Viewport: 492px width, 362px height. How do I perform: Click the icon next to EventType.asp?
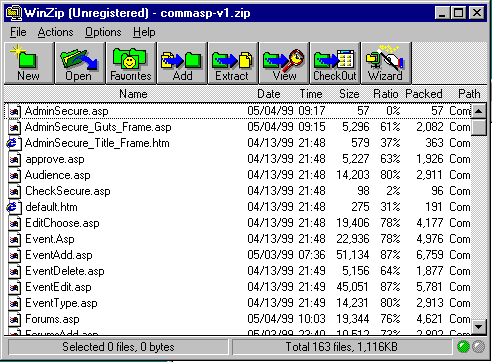click(14, 303)
